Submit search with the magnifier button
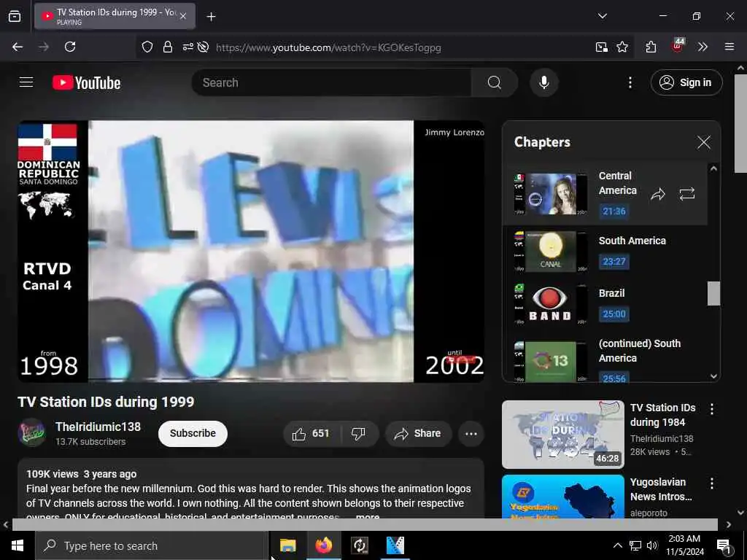This screenshot has width=747, height=560. tap(495, 82)
